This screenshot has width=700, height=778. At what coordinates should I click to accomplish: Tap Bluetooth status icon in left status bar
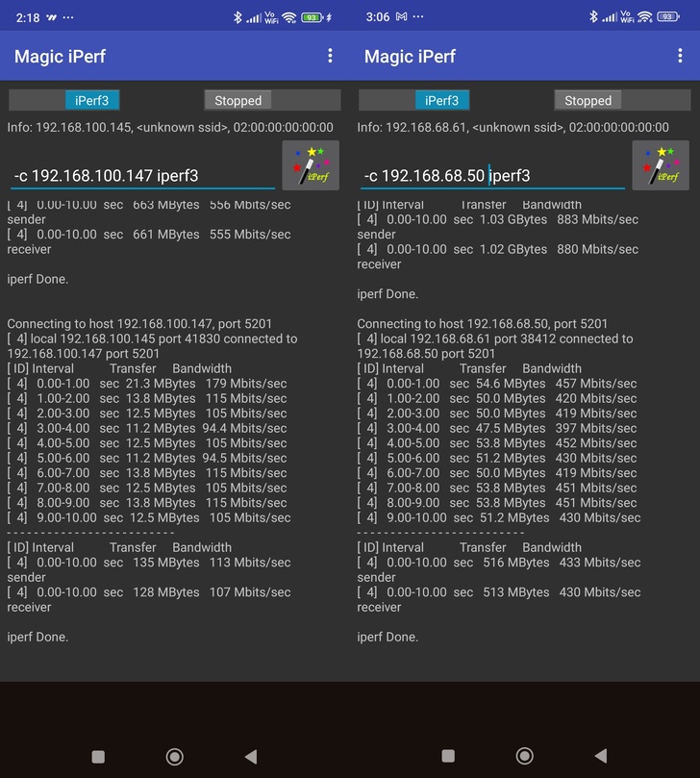click(237, 17)
